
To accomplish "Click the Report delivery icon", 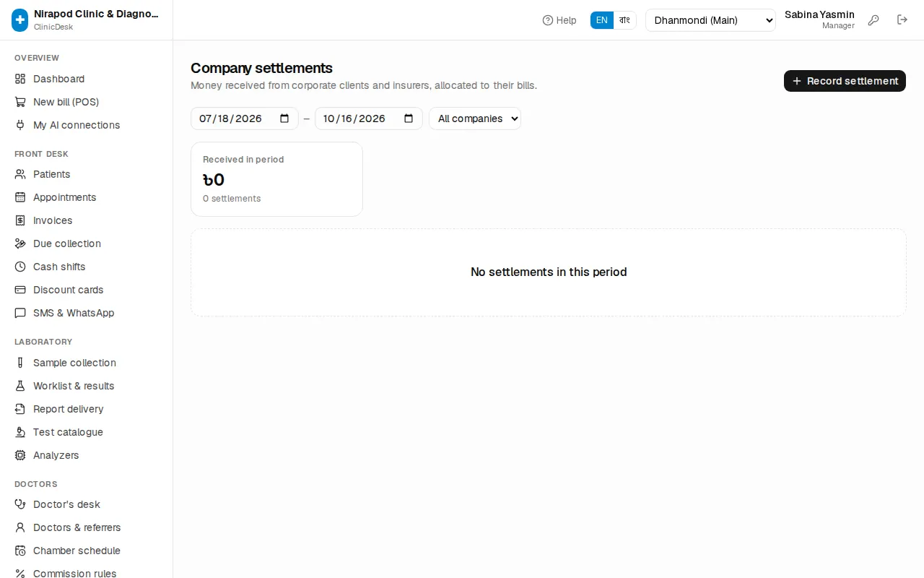I will point(20,409).
